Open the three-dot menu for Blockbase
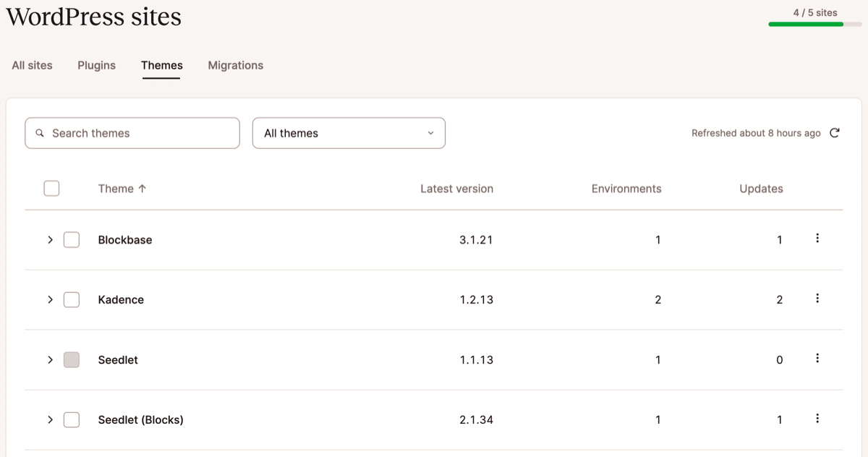Screen dimensions: 868x457 coord(817,239)
